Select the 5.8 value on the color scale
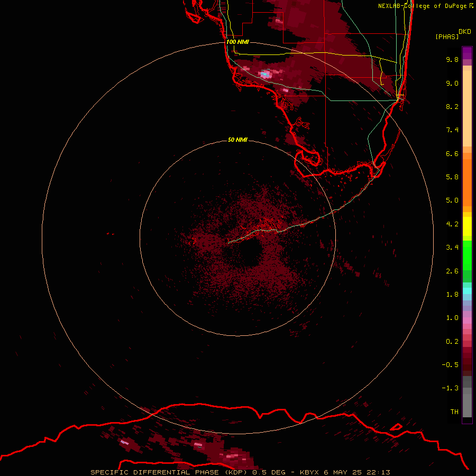 [x=452, y=177]
